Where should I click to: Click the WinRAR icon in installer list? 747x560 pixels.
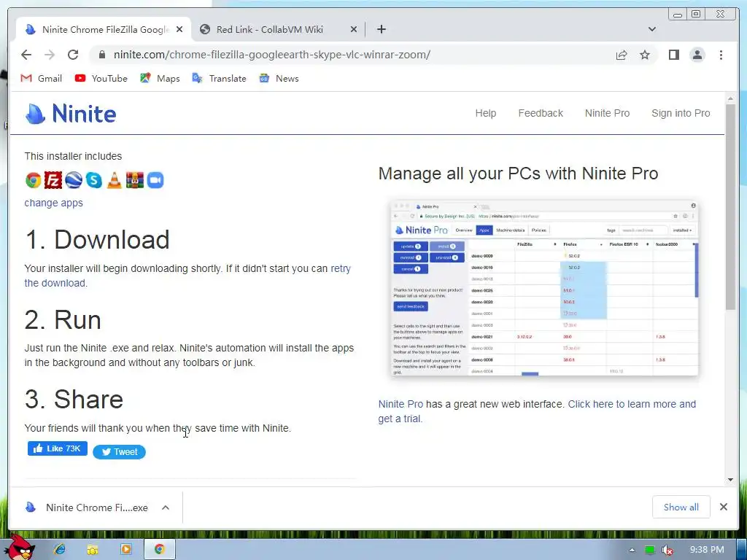135,181
